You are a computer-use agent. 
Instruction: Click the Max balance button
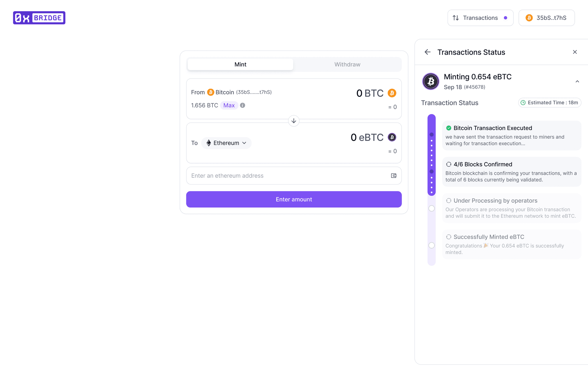(x=229, y=106)
